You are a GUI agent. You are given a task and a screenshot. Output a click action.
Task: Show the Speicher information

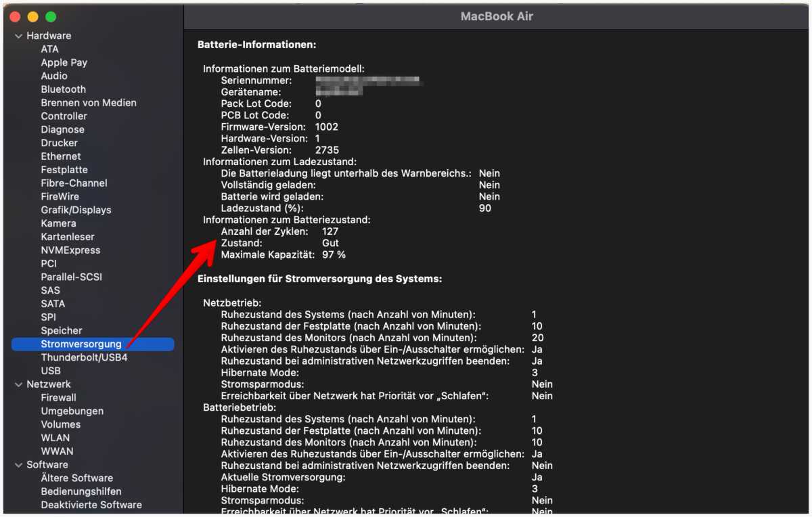click(x=62, y=330)
